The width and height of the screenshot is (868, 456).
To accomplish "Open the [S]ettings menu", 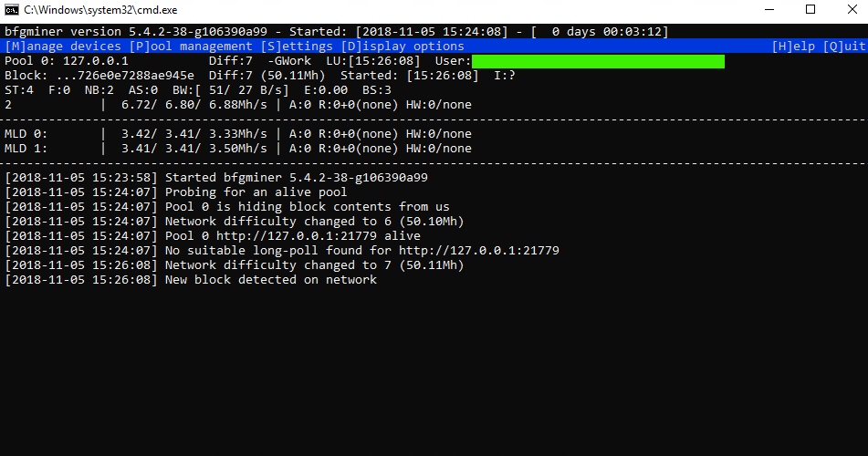I will coord(297,46).
